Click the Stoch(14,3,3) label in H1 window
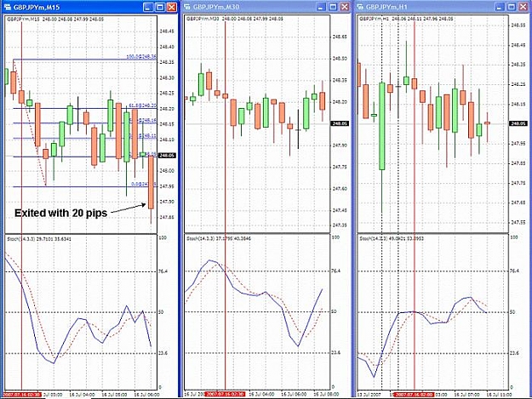Image resolution: width=532 pixels, height=399 pixels. [x=392, y=239]
